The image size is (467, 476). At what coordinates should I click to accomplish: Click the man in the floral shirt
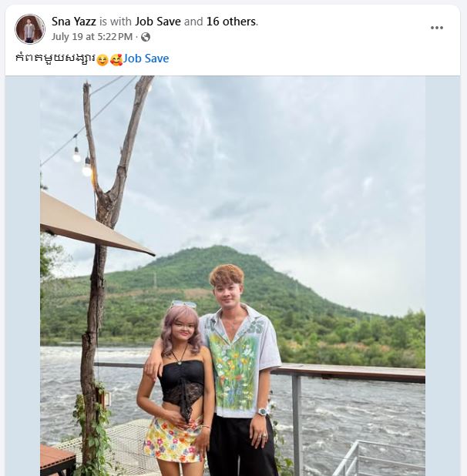pos(240,370)
